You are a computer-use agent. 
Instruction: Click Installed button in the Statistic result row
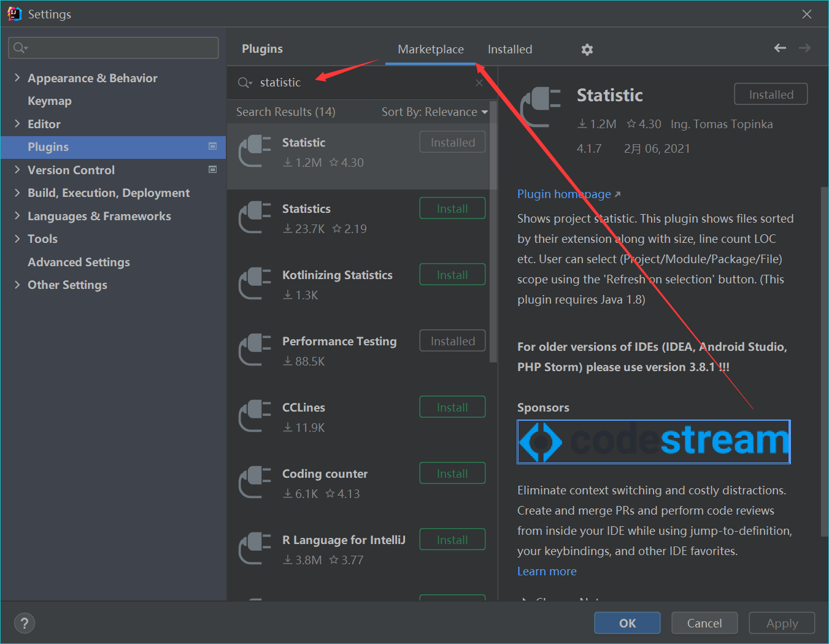click(452, 142)
